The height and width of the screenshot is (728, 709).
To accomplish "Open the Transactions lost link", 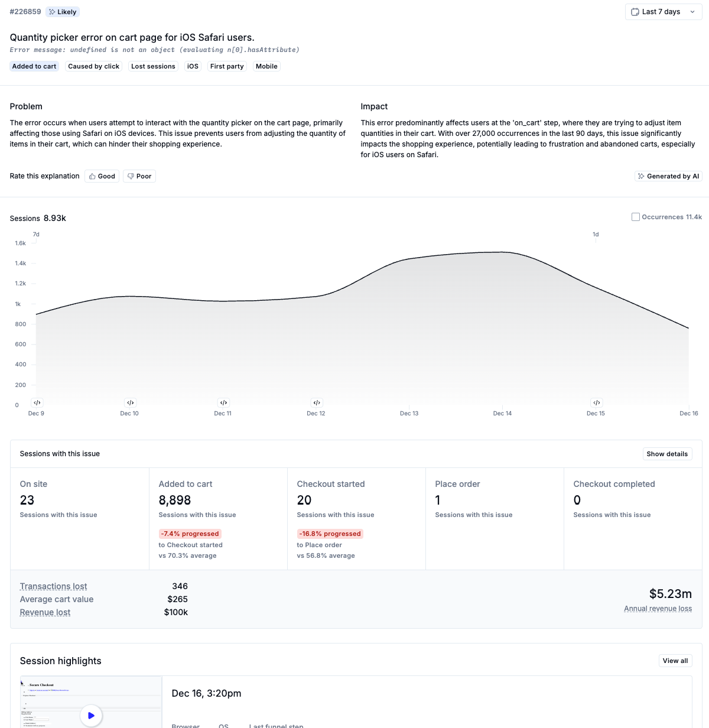I will 53,586.
